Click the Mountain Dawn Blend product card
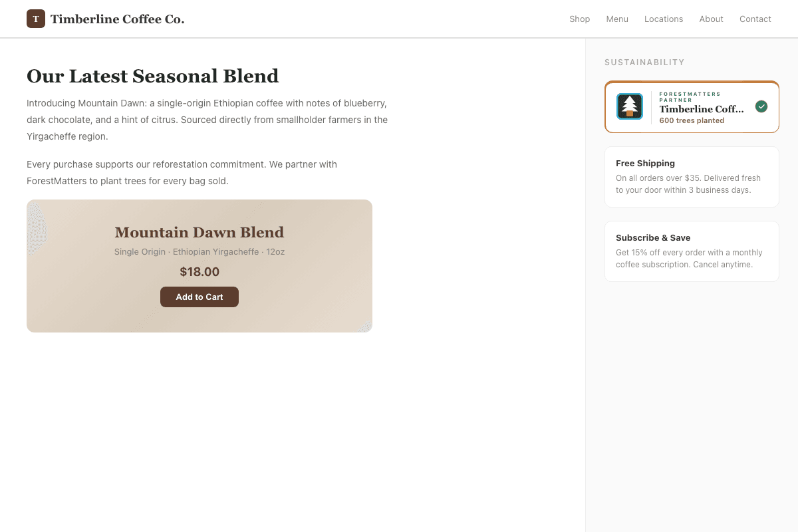798x532 pixels. coord(199,266)
